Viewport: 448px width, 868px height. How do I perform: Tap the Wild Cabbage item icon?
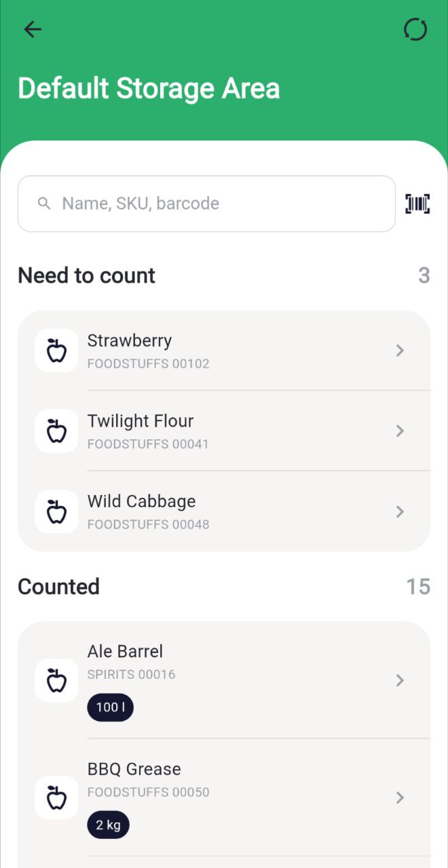[x=56, y=511]
